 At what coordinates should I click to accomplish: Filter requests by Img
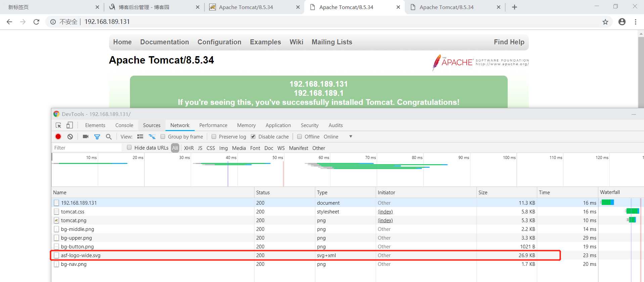[x=223, y=148]
